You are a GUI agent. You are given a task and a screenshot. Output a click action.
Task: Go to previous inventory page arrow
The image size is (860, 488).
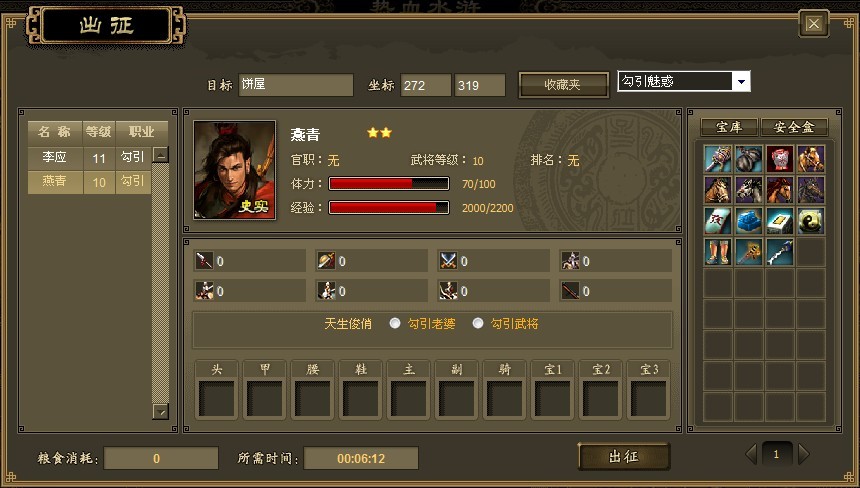point(751,454)
